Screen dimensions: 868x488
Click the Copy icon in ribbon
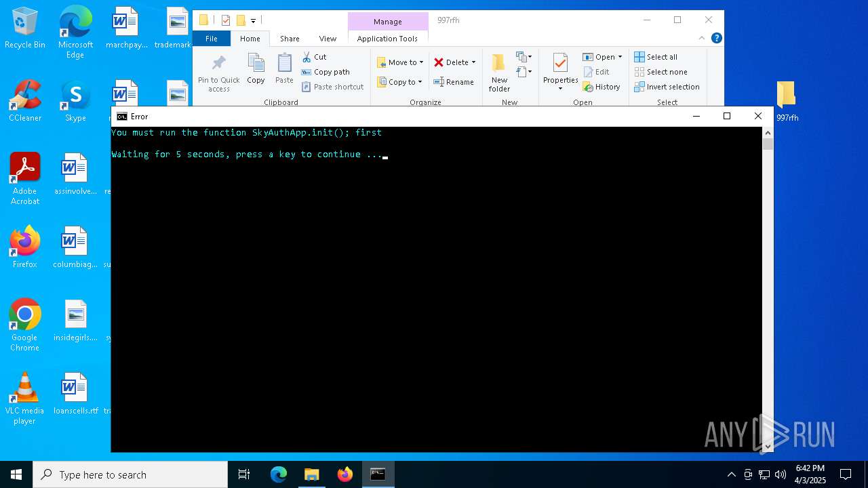[x=256, y=64]
